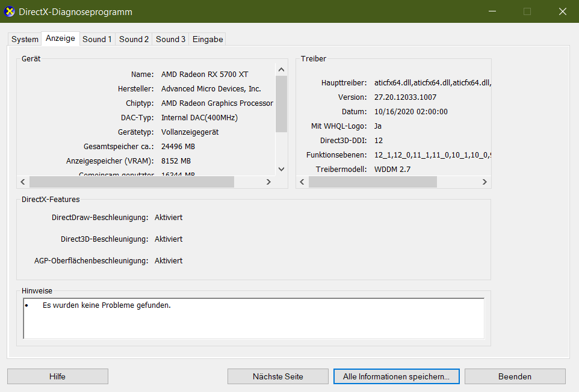Click the down arrow of the Gerät vertical scrollbar
The height and width of the screenshot is (392, 579).
pyautogui.click(x=282, y=170)
